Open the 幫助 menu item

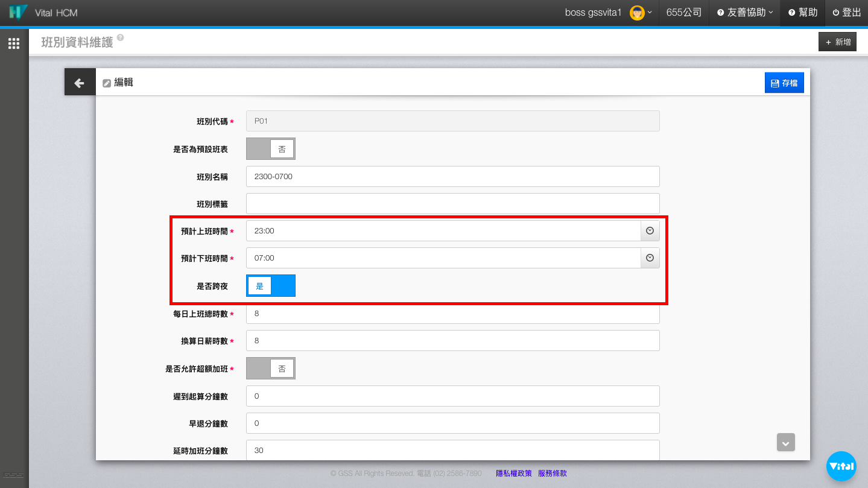[x=802, y=13]
